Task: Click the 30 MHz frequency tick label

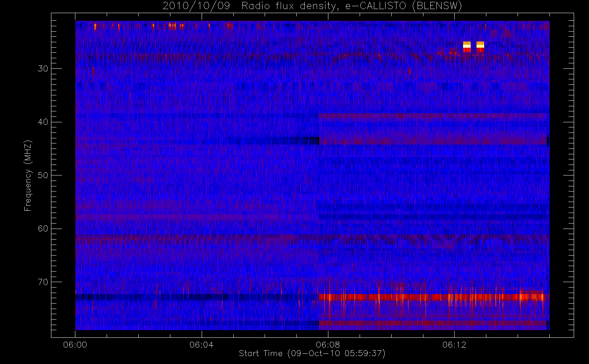Action: pos(43,68)
